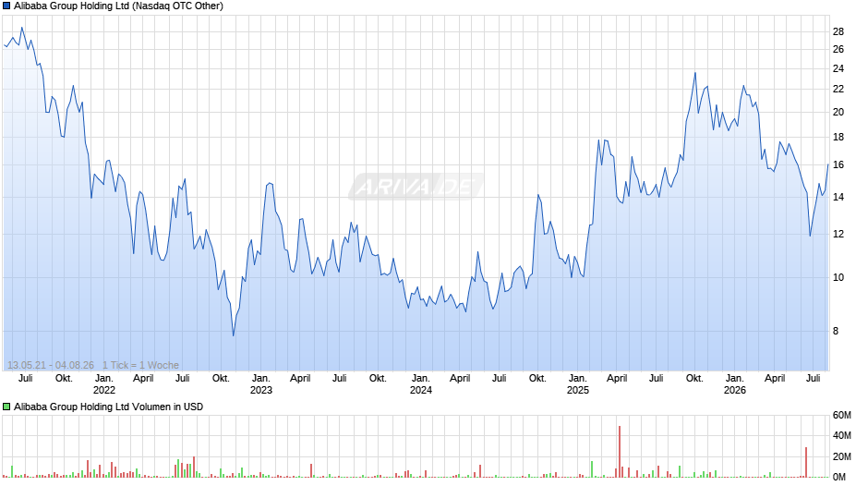Click the 16 price axis label
This screenshot has height=486, width=868.
click(x=838, y=165)
